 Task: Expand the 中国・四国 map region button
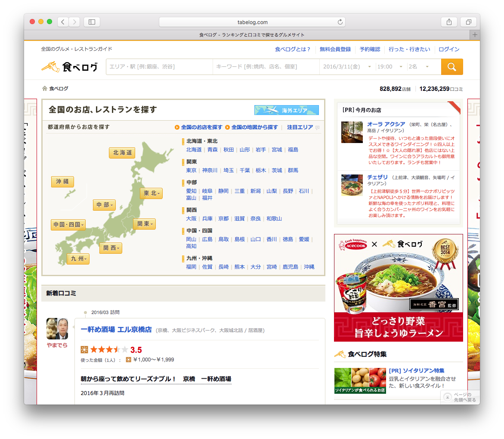coord(68,224)
